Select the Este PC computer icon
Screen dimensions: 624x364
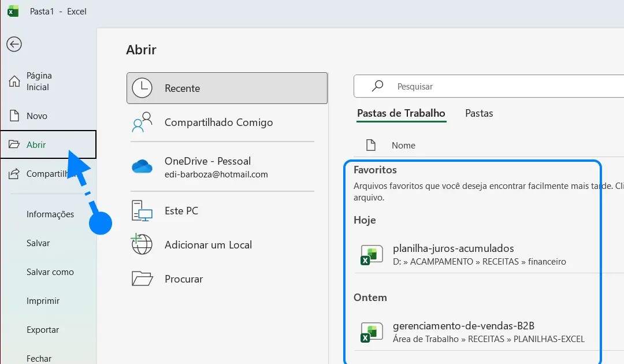coord(140,210)
